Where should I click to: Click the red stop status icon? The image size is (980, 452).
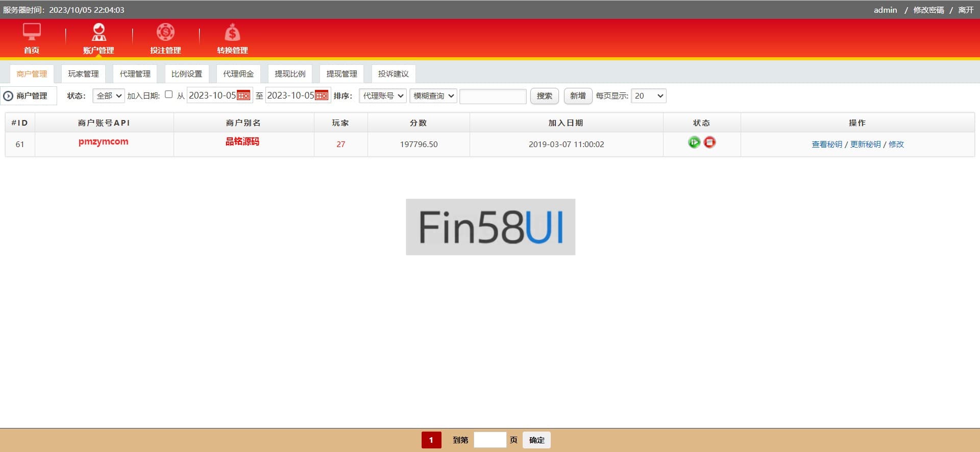[x=709, y=142]
